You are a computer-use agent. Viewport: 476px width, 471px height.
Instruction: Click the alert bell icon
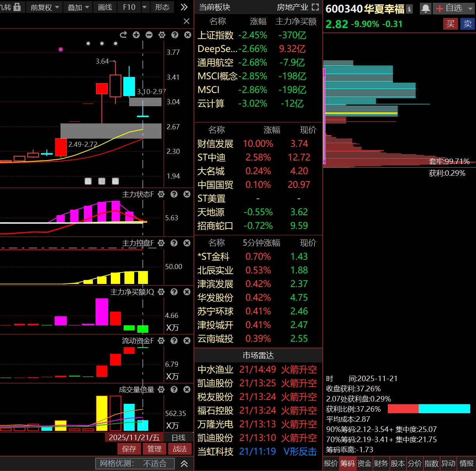click(426, 8)
